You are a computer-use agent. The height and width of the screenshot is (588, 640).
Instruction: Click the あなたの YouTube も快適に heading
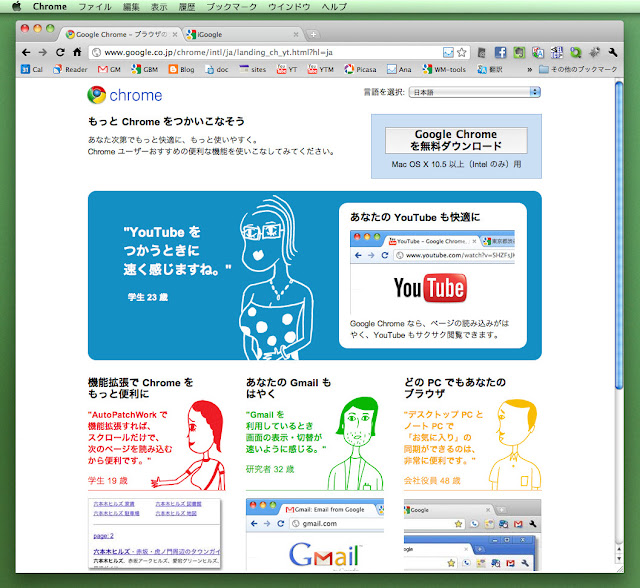coord(415,217)
